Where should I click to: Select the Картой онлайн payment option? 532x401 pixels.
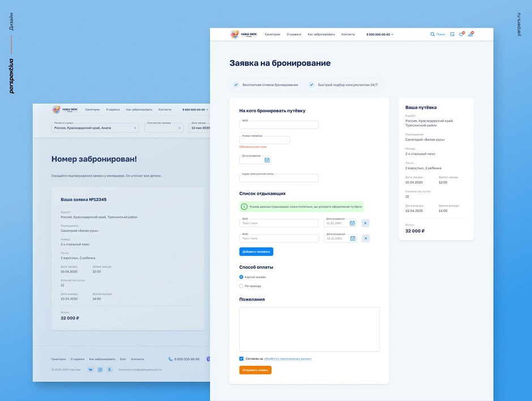(x=241, y=277)
